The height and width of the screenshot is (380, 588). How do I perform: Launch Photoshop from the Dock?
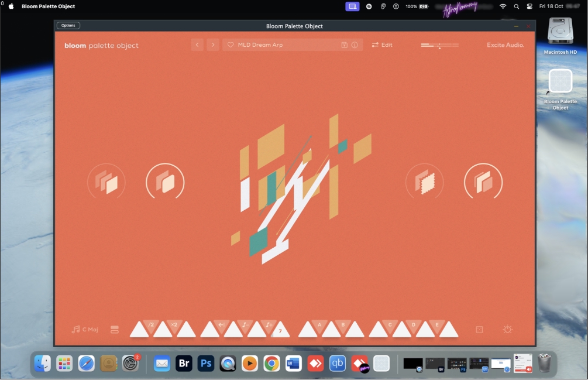click(206, 363)
